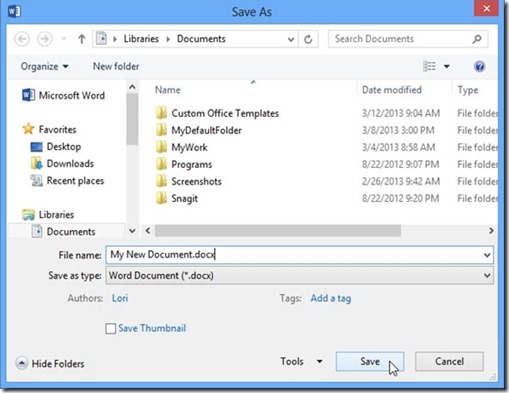Open Desktop in the navigation pane
The width and height of the screenshot is (509, 393).
[56, 146]
